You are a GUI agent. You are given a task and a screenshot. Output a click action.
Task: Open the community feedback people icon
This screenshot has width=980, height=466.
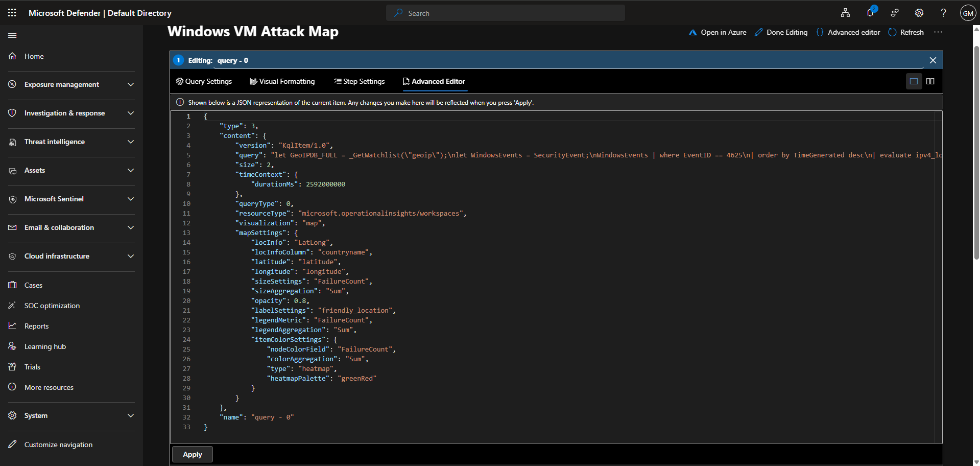click(895, 13)
